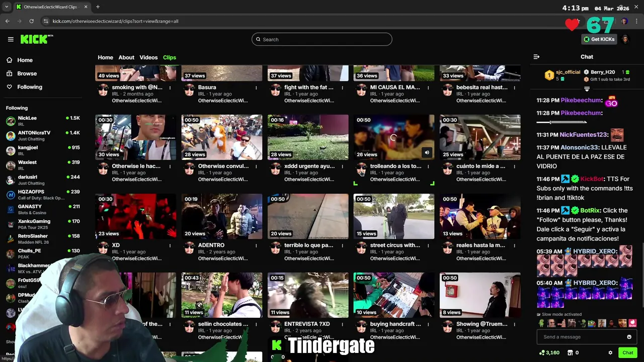Open options menu for 'MI CAUSA EL MA...' clip

[428, 87]
